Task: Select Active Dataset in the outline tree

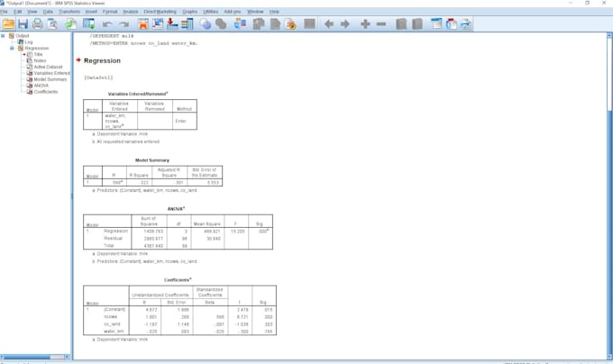Action: 48,67
